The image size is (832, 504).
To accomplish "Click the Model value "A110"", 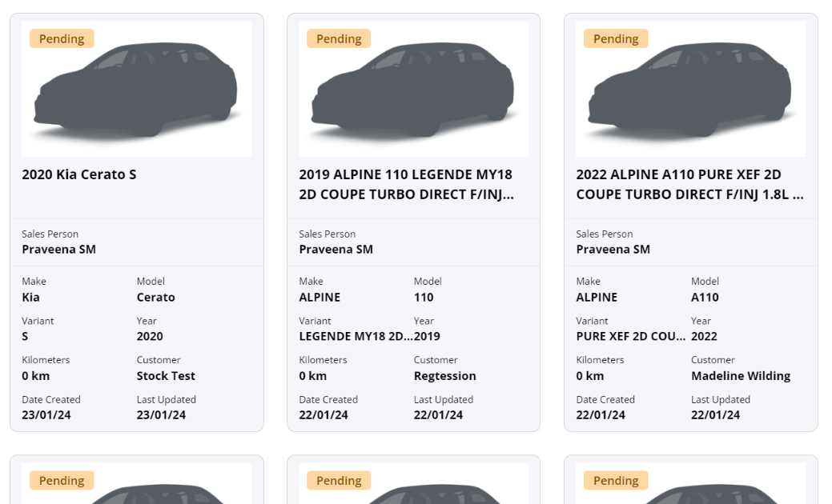I will pyautogui.click(x=705, y=298).
